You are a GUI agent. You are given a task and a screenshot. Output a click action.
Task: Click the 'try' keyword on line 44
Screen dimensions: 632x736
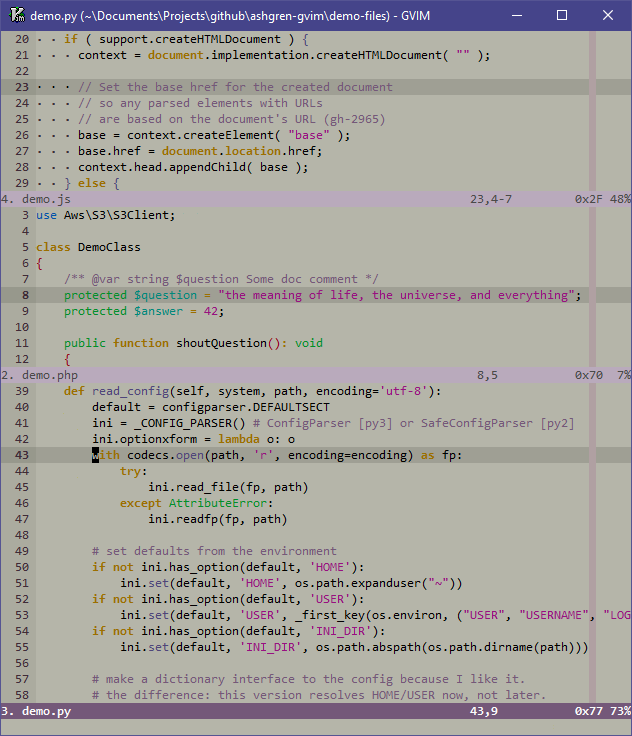coord(131,471)
